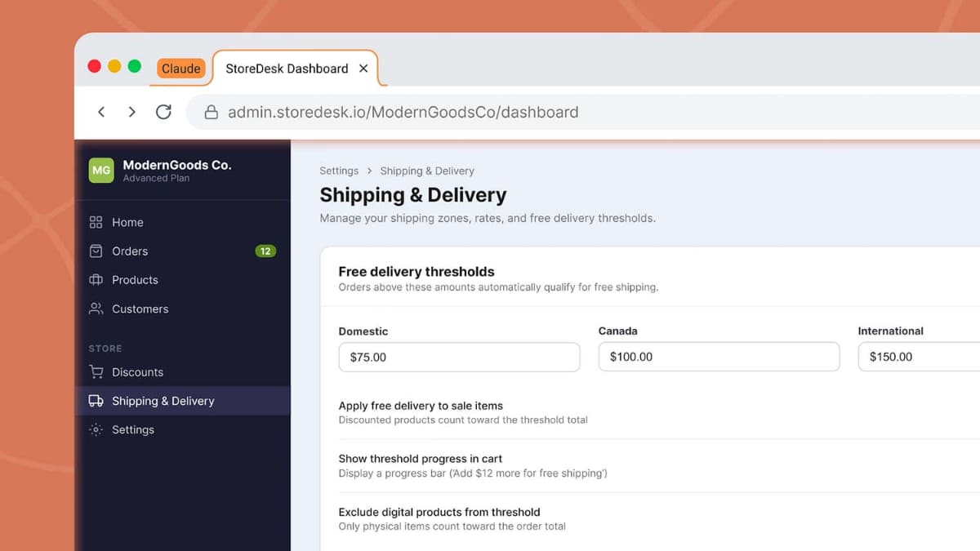980x551 pixels.
Task: Switch to the Claude browser tab
Action: pyautogui.click(x=180, y=69)
